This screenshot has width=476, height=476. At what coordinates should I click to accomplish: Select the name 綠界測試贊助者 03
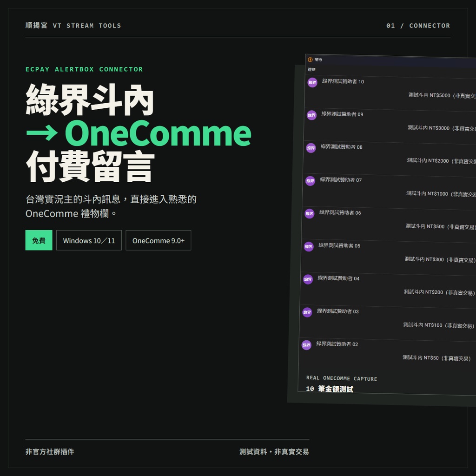pos(337,311)
